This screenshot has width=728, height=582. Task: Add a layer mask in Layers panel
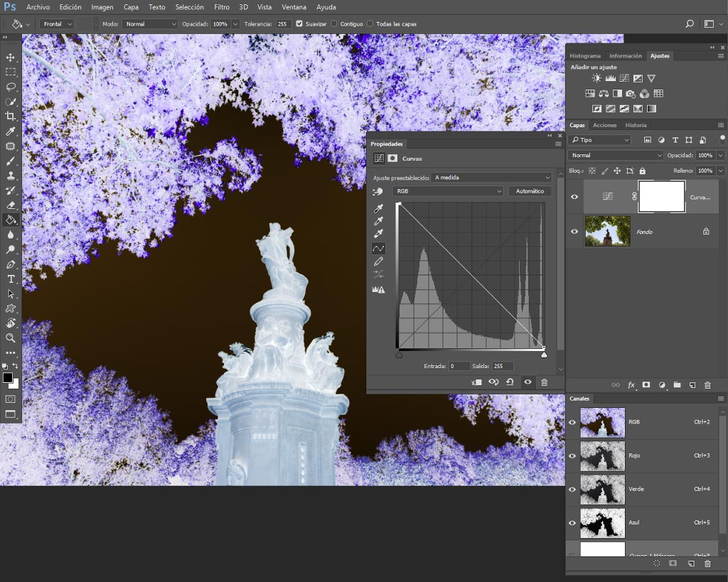point(646,384)
